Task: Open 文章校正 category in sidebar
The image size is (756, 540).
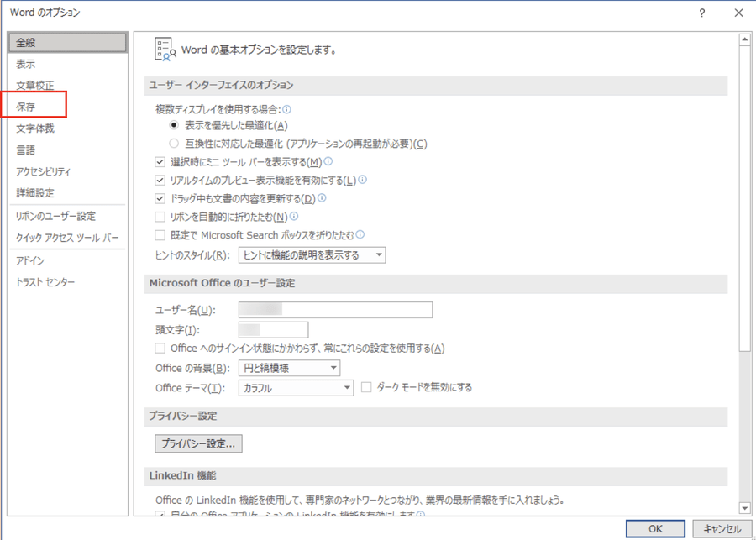Action: coord(67,86)
